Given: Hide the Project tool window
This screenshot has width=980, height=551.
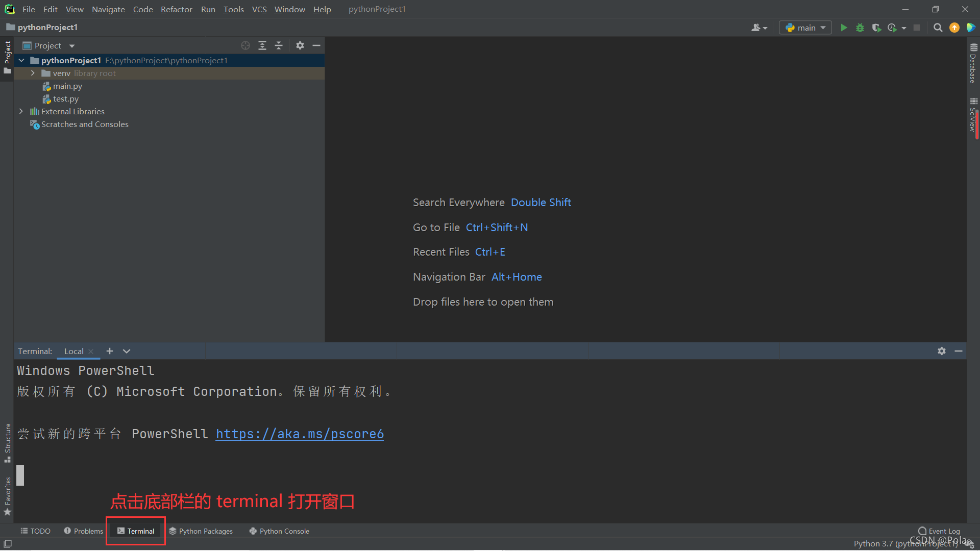Looking at the screenshot, I should click(x=316, y=45).
